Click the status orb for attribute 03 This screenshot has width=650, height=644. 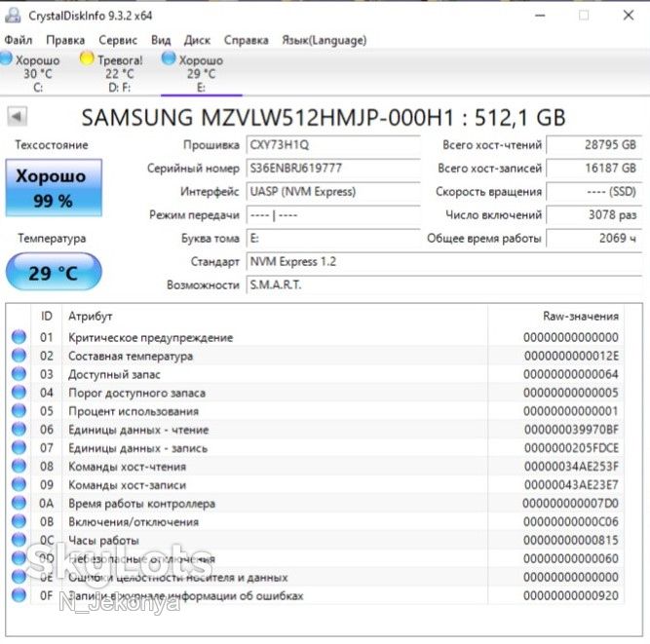pos(19,374)
